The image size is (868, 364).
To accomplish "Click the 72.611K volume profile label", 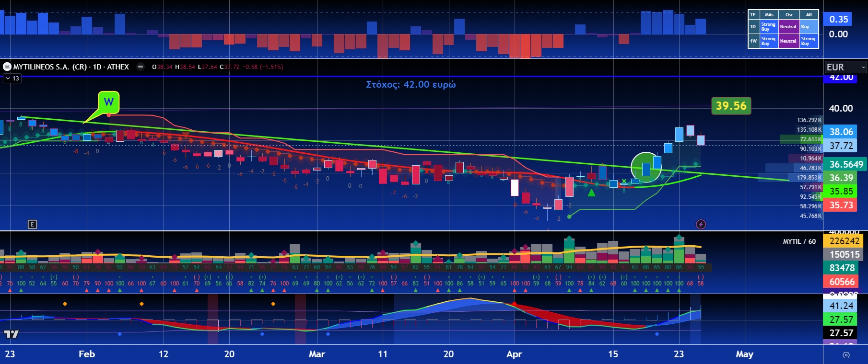I will coord(810,139).
